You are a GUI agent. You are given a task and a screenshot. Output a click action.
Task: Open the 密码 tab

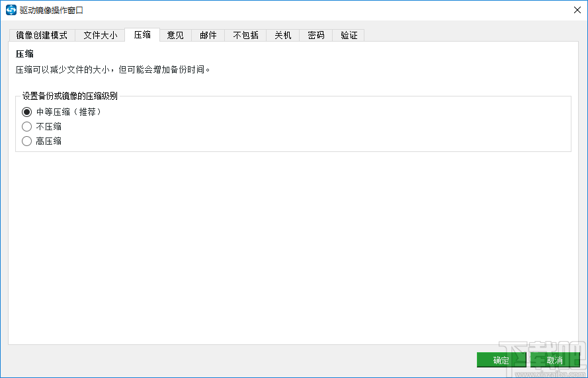pos(315,35)
